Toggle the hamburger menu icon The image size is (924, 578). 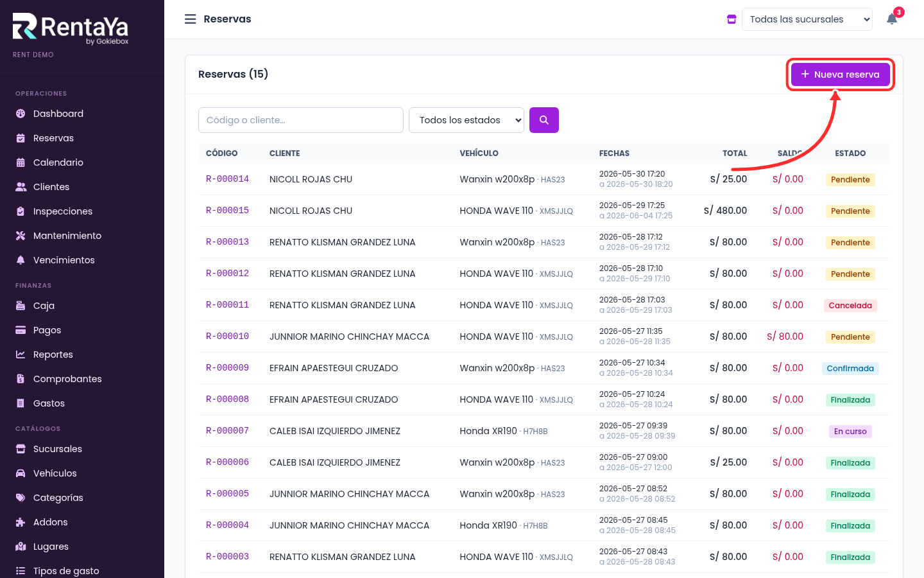coord(191,19)
